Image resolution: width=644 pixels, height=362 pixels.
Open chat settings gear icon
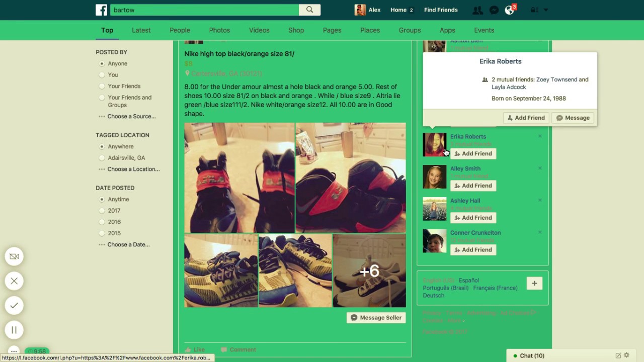tap(626, 355)
